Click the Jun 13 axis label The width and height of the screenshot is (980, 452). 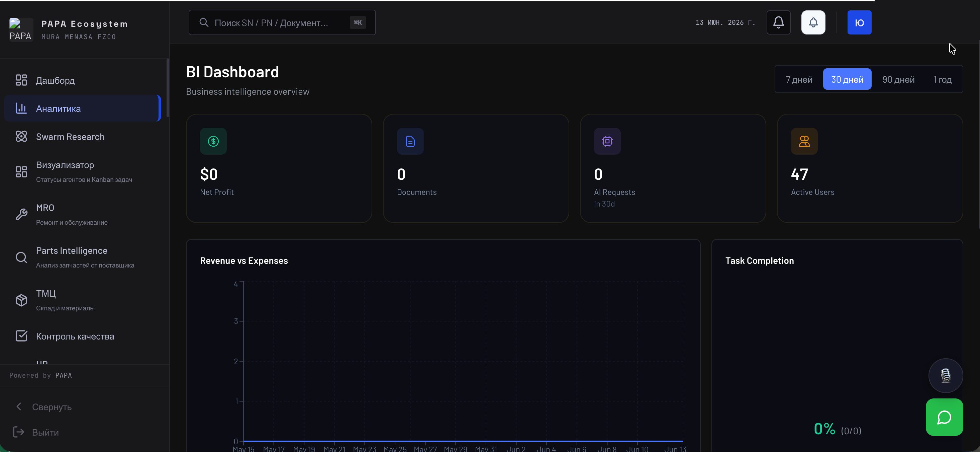click(675, 449)
